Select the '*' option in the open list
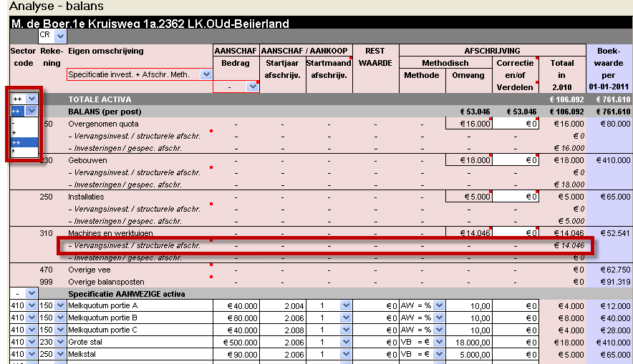 coord(14,152)
